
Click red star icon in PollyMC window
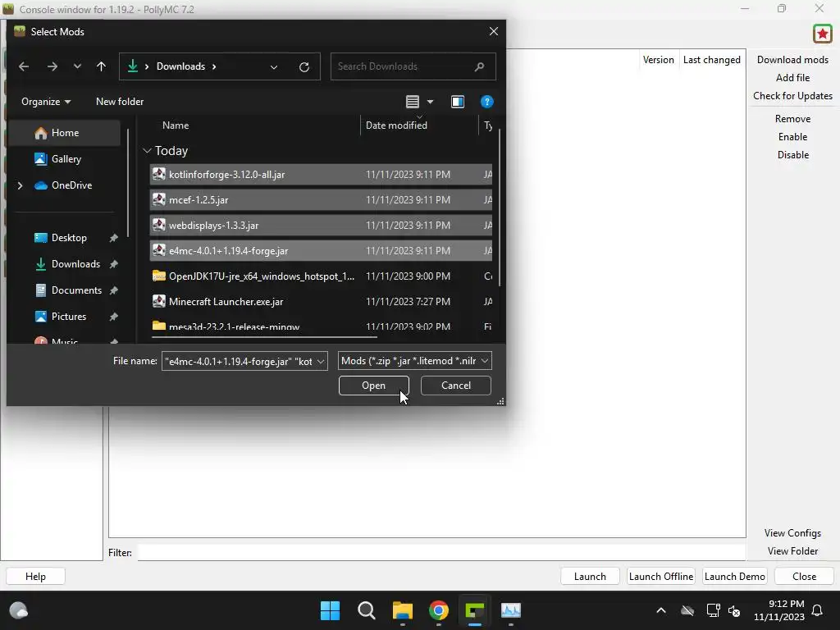tap(822, 34)
